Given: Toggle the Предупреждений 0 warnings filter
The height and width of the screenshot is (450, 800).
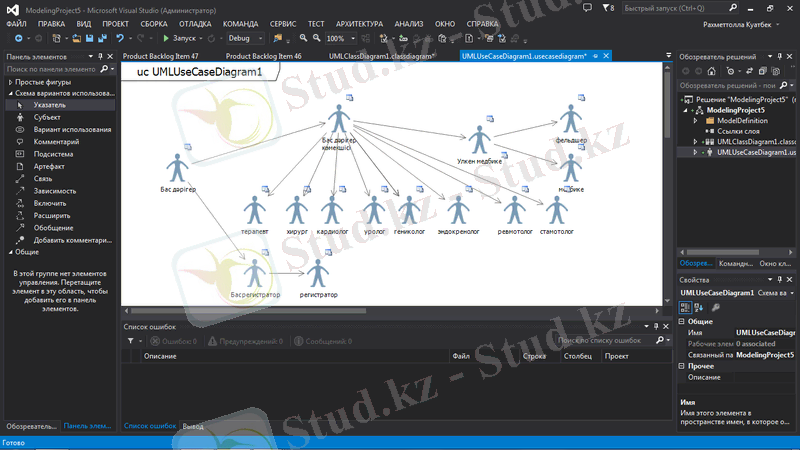Looking at the screenshot, I should click(x=244, y=341).
